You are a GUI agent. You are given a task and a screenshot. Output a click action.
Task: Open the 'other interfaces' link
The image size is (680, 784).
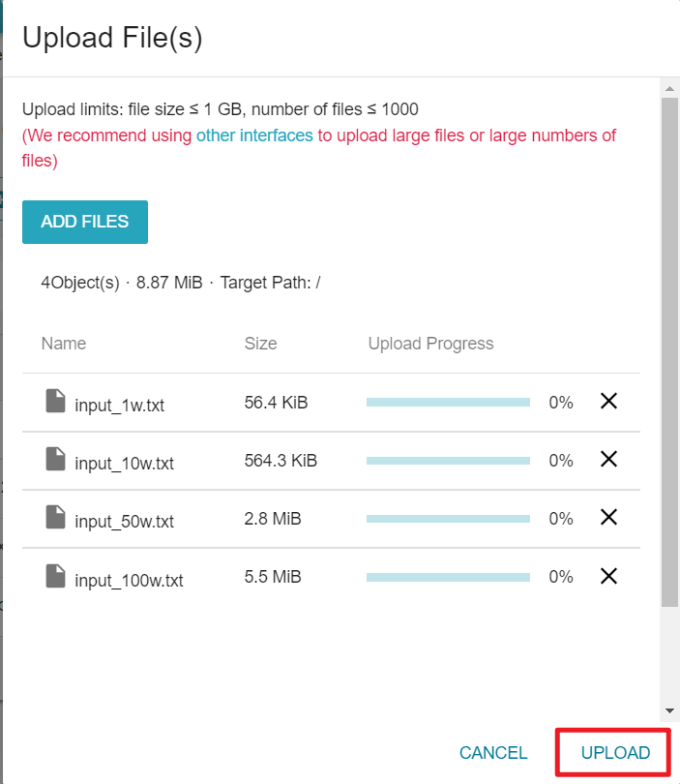point(254,136)
